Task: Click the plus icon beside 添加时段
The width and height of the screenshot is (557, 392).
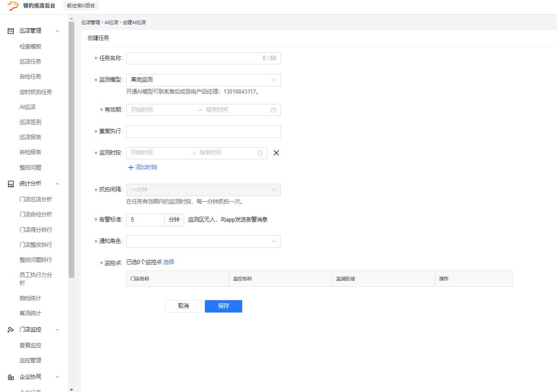Action: [x=131, y=167]
